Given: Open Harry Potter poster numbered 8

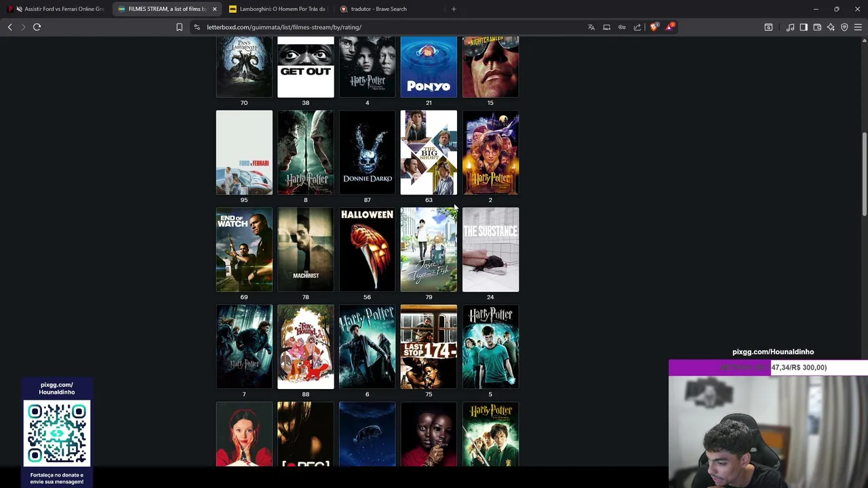Looking at the screenshot, I should point(306,152).
